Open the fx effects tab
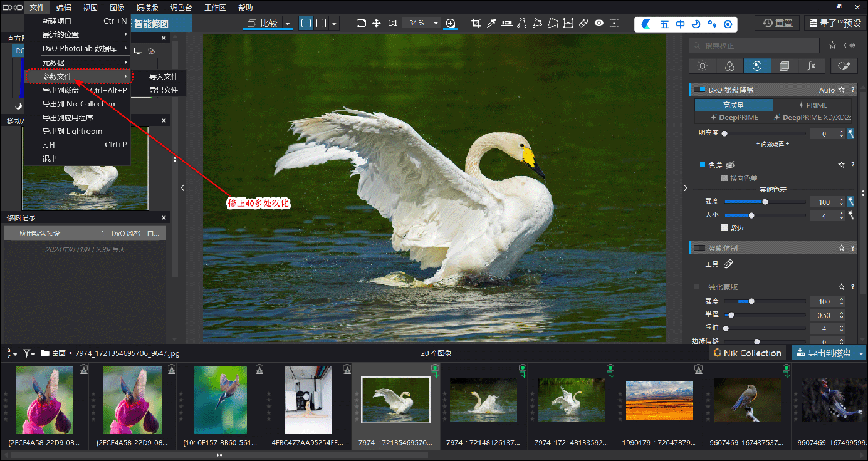This screenshot has width=868, height=461. coord(811,66)
